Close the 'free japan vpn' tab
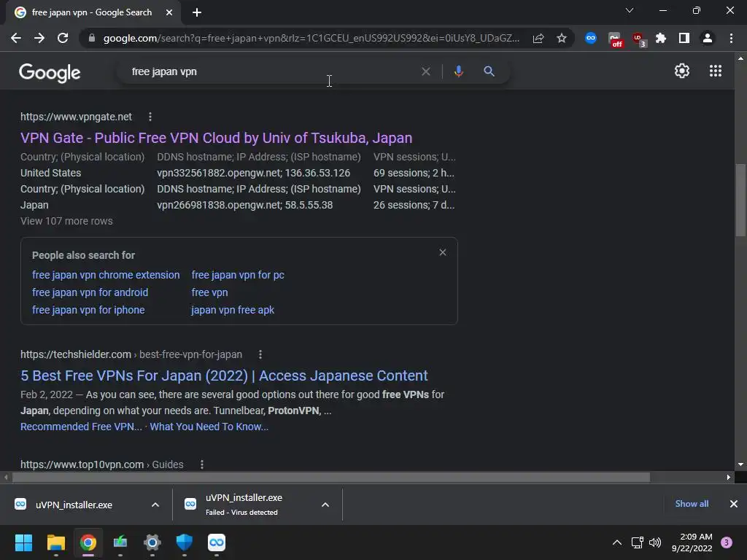 (169, 12)
